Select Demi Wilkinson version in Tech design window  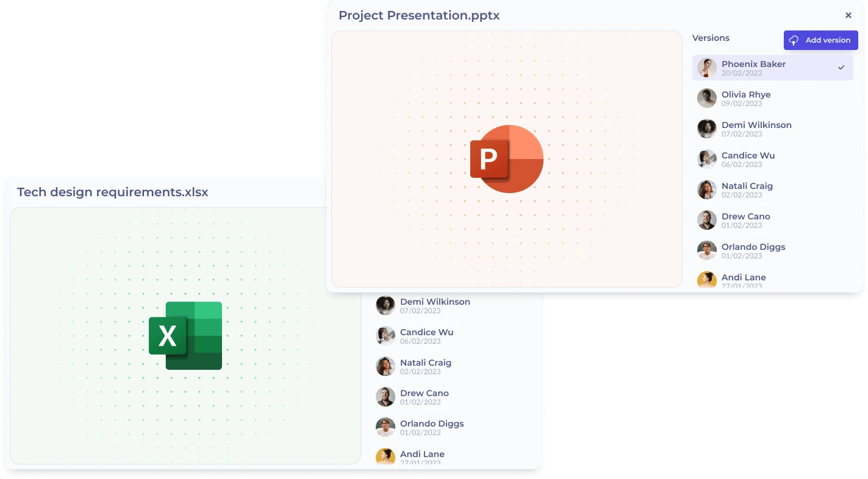[451, 305]
